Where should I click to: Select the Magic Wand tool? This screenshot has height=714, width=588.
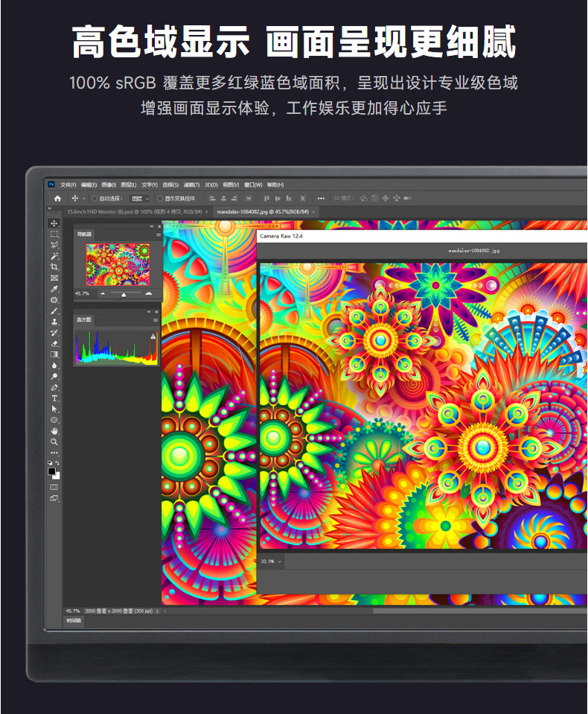54,256
